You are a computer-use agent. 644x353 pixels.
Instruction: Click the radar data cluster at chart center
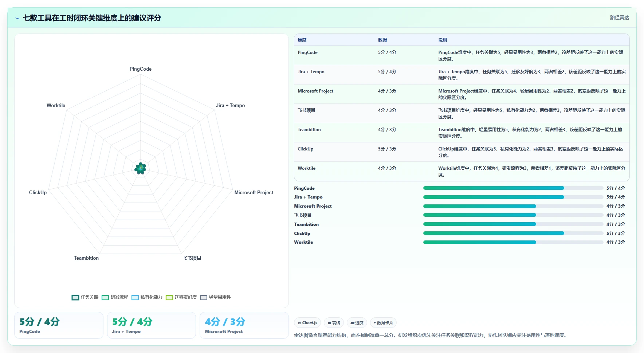(x=141, y=168)
